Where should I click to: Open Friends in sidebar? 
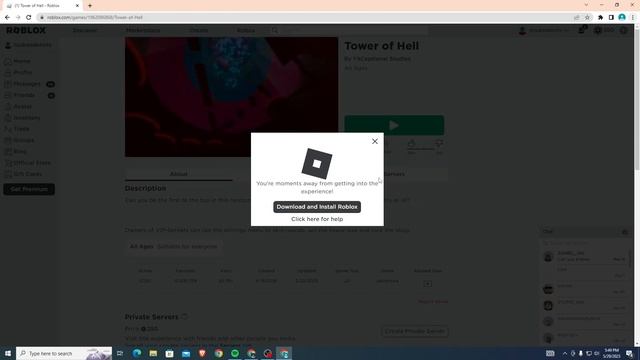[20, 95]
